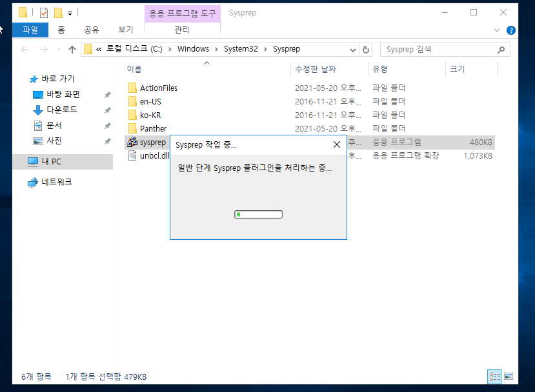Open the address bar history dropdown

click(353, 50)
